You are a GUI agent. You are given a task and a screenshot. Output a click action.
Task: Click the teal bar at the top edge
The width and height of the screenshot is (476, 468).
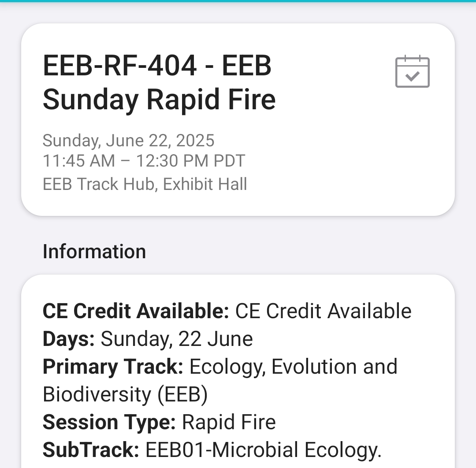[238, 1]
